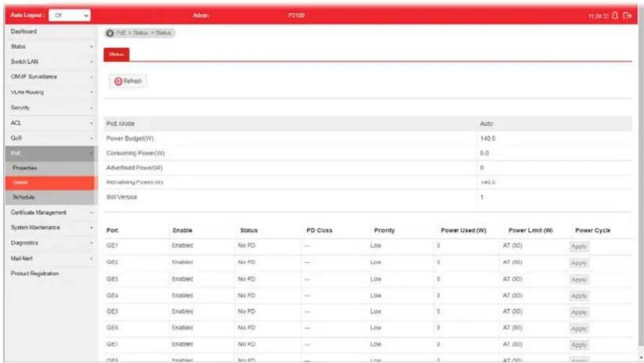Click the Refresh button
Screen dimensions: 644x363
[128, 81]
